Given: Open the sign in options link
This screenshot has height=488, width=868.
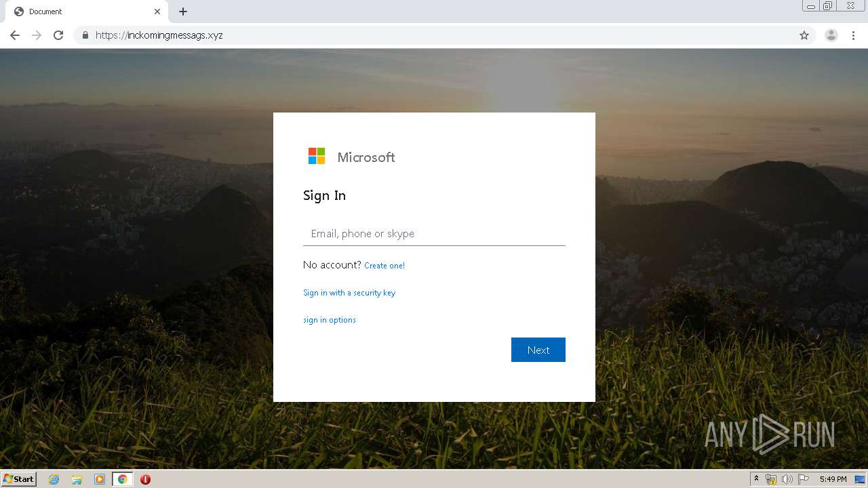Looking at the screenshot, I should (330, 320).
